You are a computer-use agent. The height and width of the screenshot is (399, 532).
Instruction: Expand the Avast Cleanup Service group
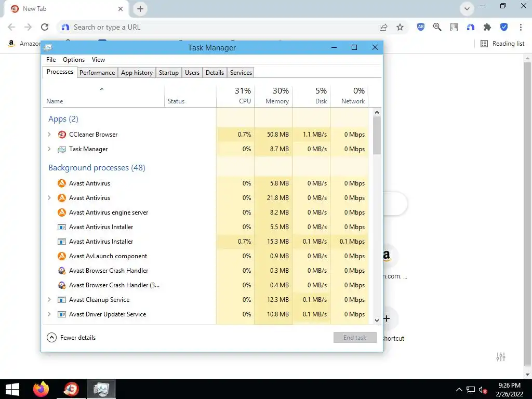pos(49,300)
